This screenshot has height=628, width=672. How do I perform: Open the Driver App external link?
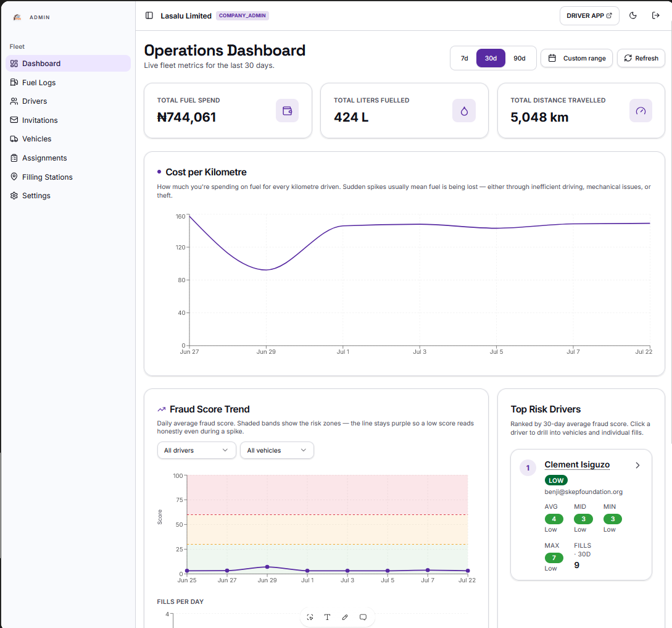coord(589,15)
